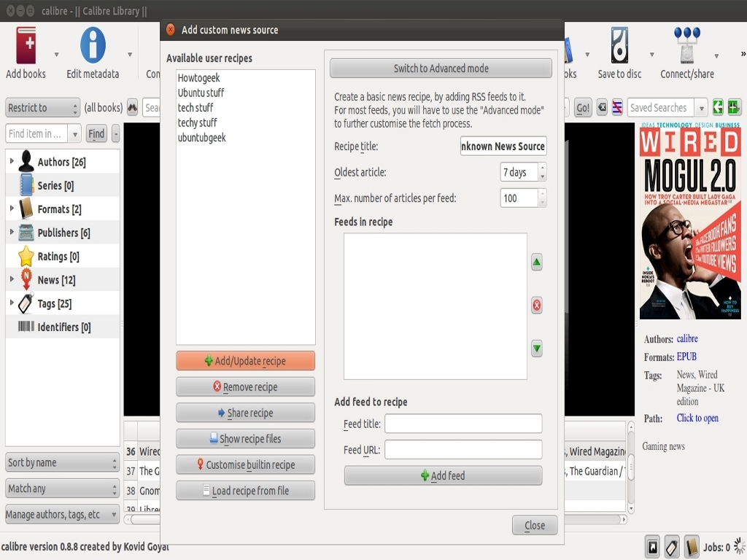747x560 pixels.
Task: Click the Tags label icon
Action: click(26, 303)
